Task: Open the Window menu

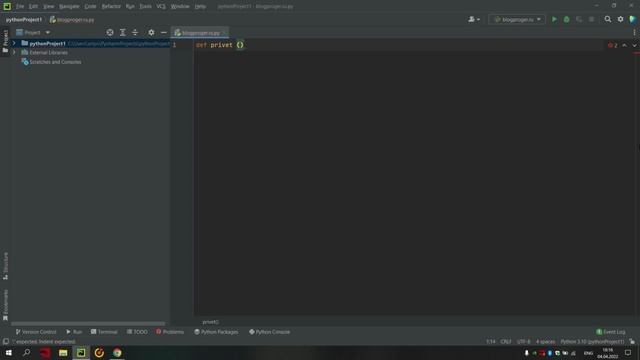Action: pyautogui.click(x=180, y=6)
